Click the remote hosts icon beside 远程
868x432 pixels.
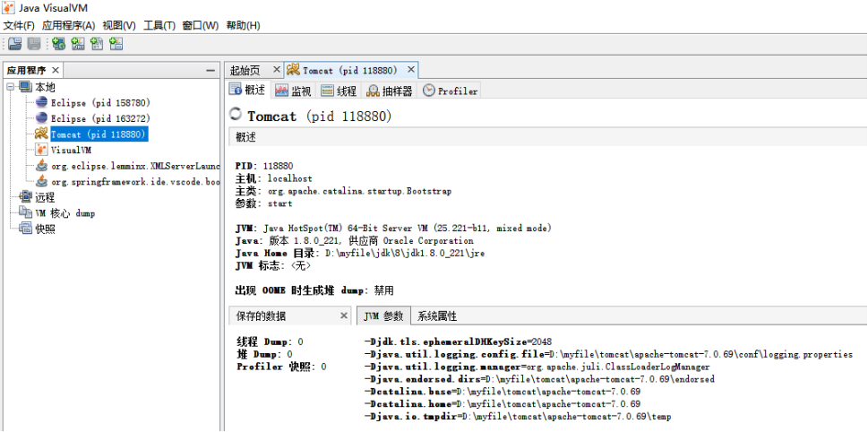click(25, 196)
